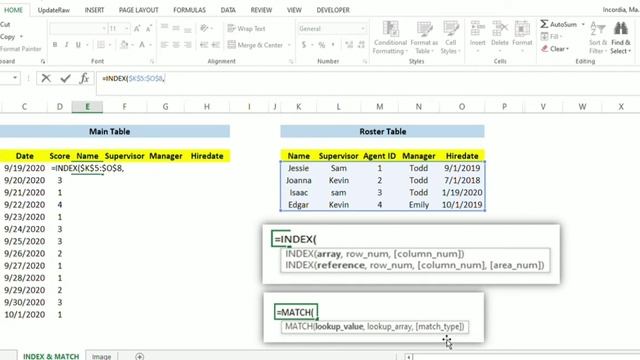Click Format Painter button
This screenshot has width=640, height=360.
click(20, 49)
